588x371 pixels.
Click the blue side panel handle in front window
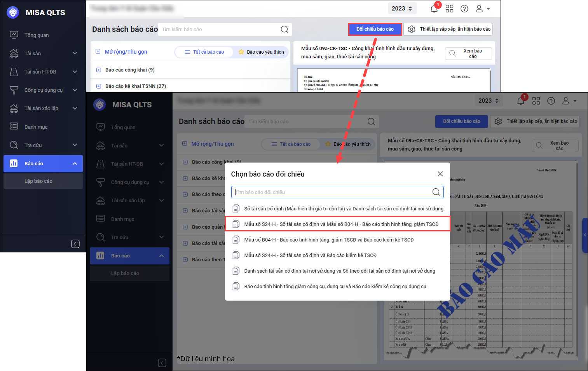pos(585,235)
